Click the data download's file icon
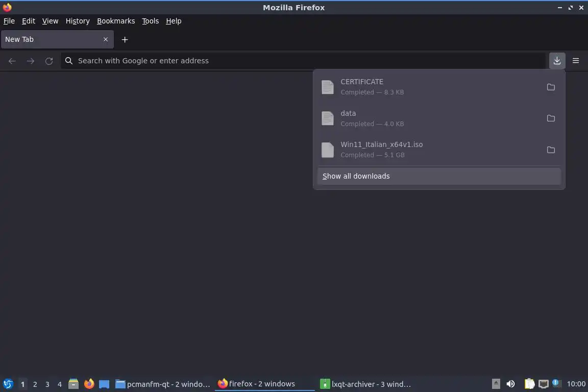The image size is (588, 392). 327,118
